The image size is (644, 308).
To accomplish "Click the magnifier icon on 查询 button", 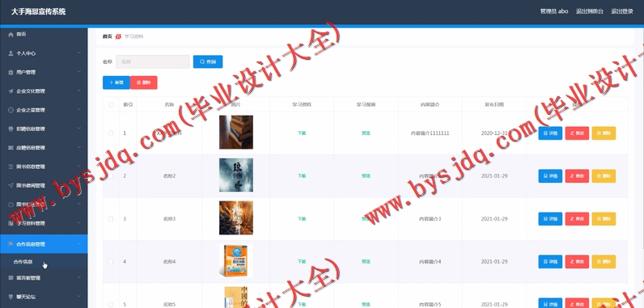I will click(x=202, y=61).
